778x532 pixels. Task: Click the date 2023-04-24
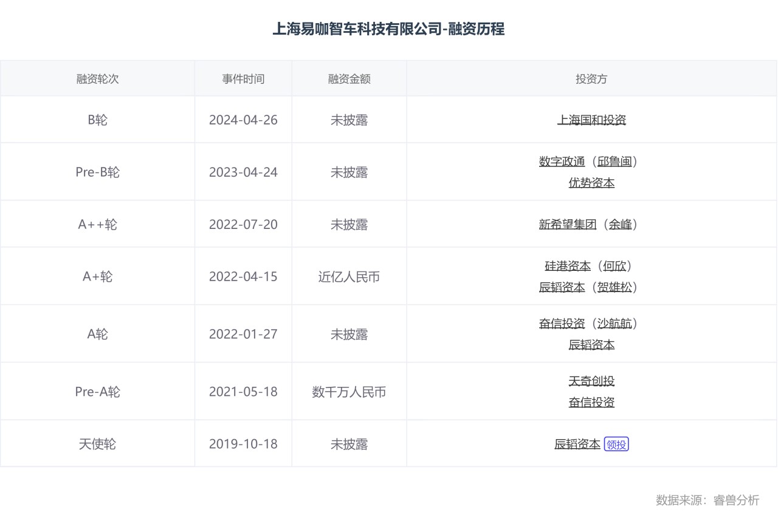(243, 172)
